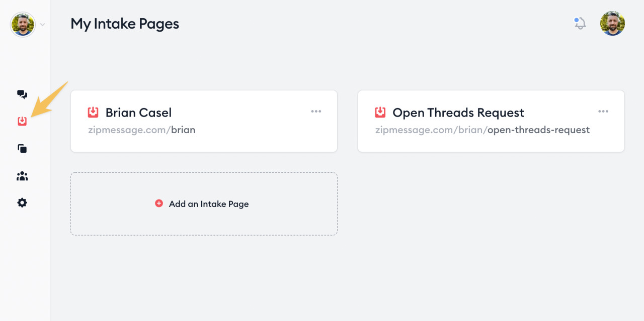The width and height of the screenshot is (644, 321).
Task: Click the red intake icon on Open Threads Request card
Action: 380,112
